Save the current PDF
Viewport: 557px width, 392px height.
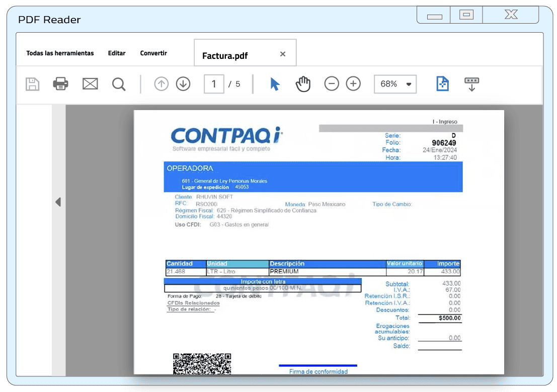click(x=32, y=84)
